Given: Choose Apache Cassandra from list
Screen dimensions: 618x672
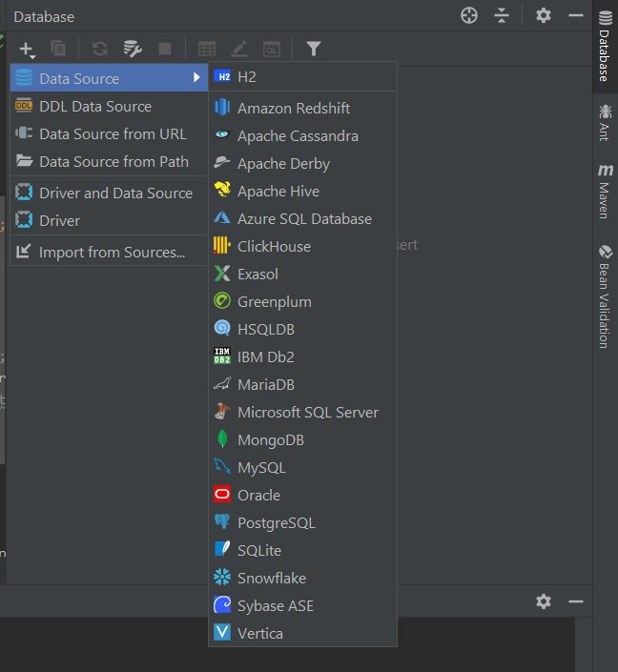Looking at the screenshot, I should click(302, 136).
